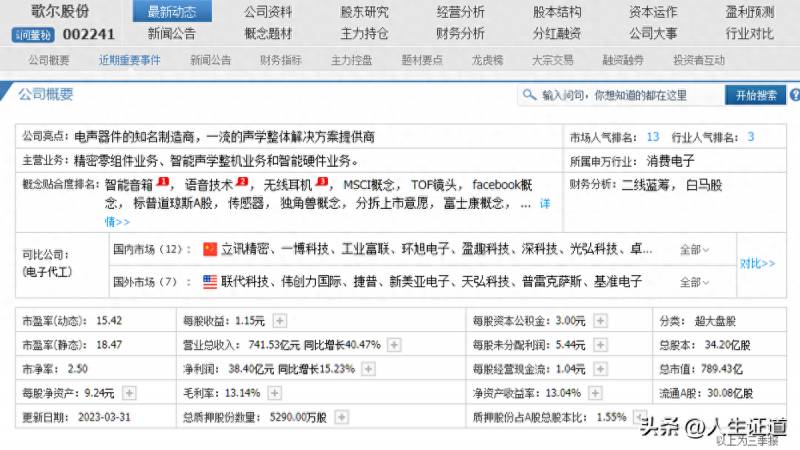Open the 分红融资 menu item

tap(557, 34)
